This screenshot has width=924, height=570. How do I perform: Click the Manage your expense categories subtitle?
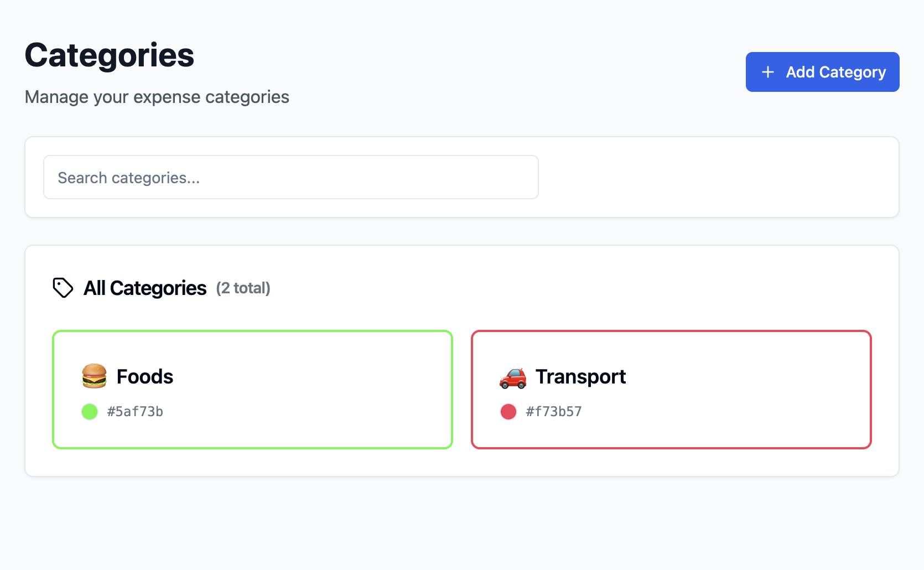(x=157, y=97)
